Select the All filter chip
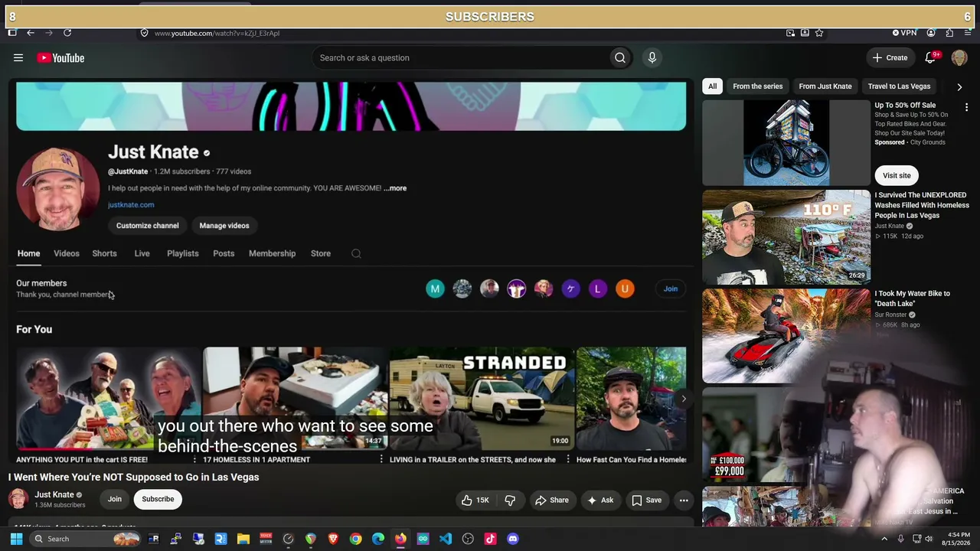 tap(712, 86)
